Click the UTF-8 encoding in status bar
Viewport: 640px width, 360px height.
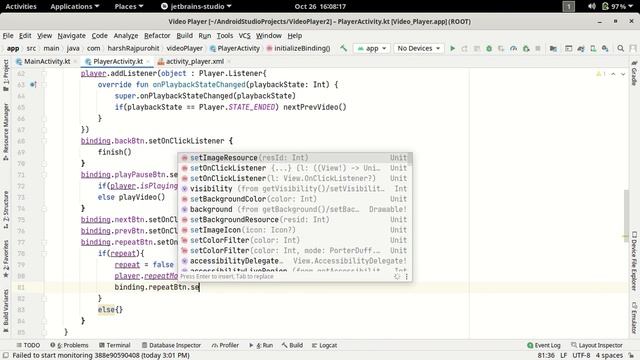pyautogui.click(x=581, y=356)
